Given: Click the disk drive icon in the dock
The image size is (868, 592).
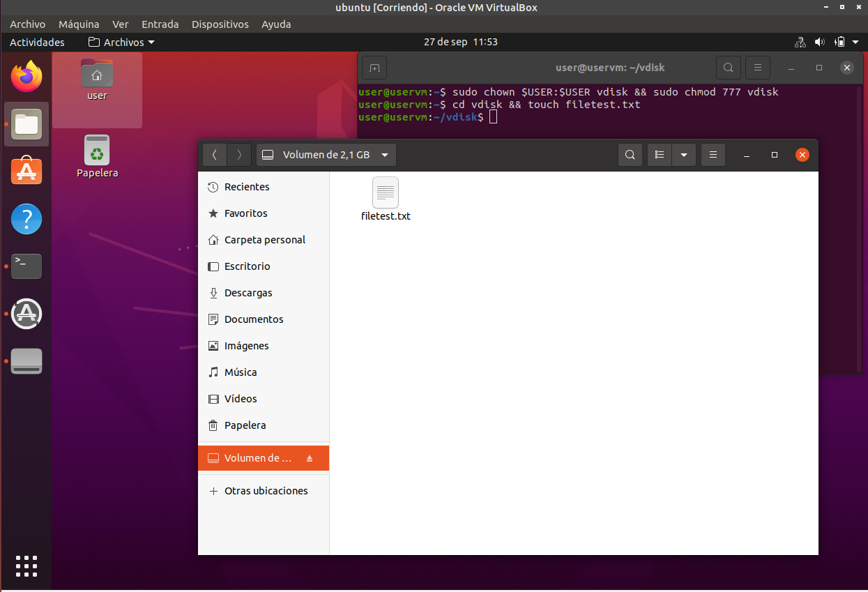Looking at the screenshot, I should point(26,361).
